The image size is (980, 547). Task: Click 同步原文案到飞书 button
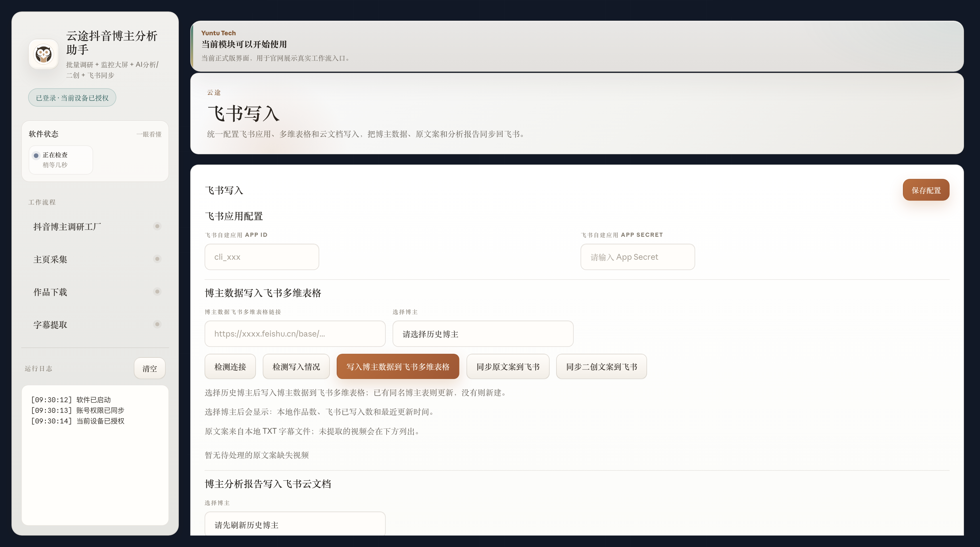[508, 367]
